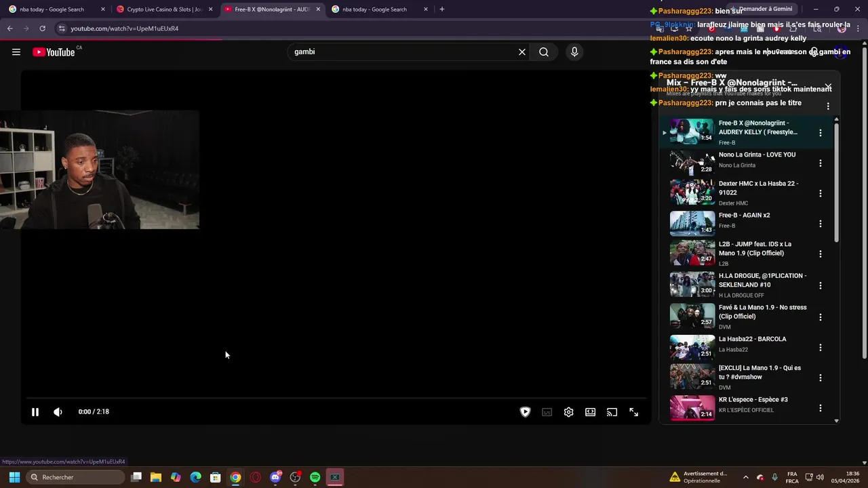The image size is (868, 488).
Task: Click the address bar URL
Action: coord(125,28)
